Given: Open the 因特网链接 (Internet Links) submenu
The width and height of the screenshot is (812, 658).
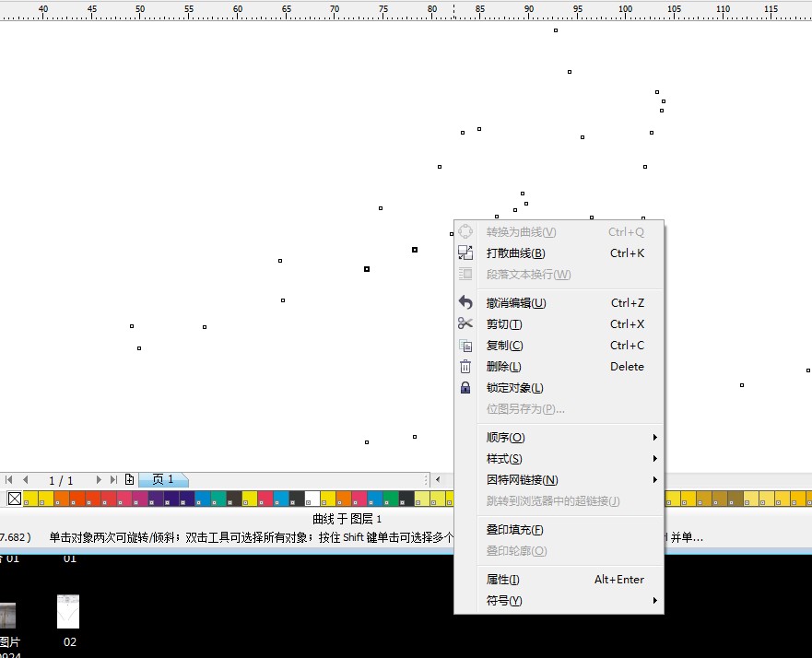Looking at the screenshot, I should point(559,480).
